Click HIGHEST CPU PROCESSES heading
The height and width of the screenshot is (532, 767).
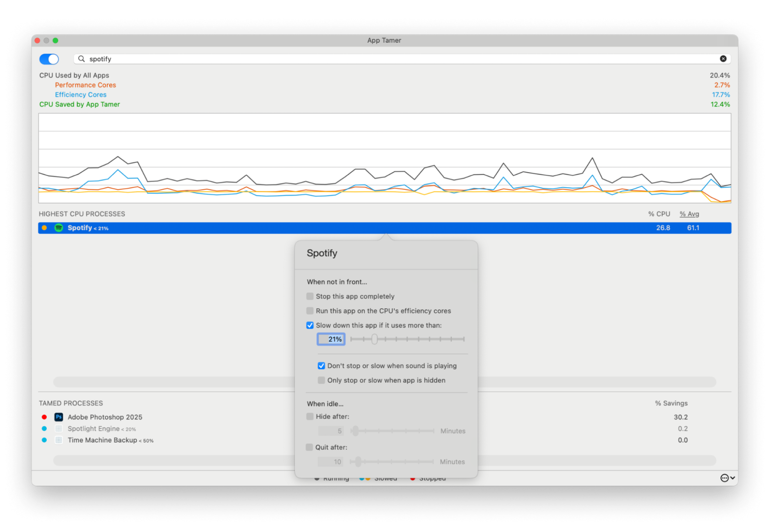(x=82, y=214)
